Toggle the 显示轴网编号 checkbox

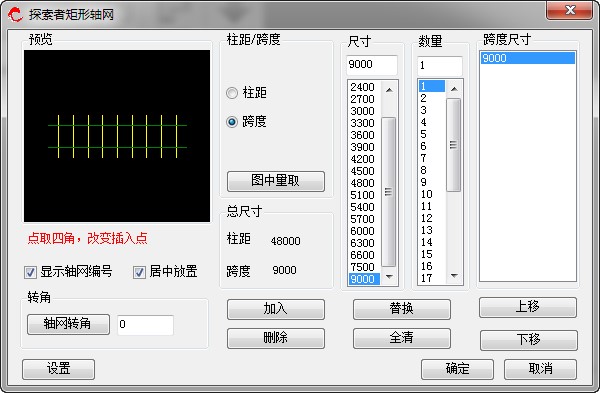click(30, 272)
